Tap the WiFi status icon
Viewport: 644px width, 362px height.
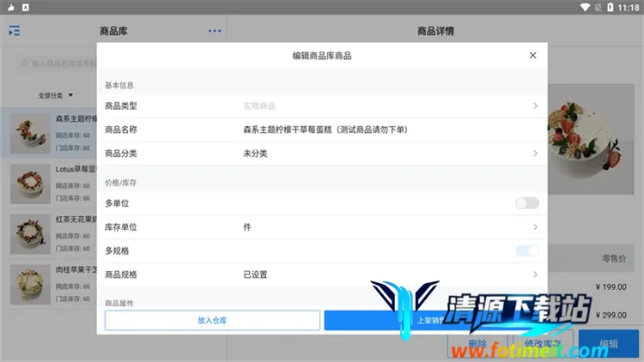point(585,7)
